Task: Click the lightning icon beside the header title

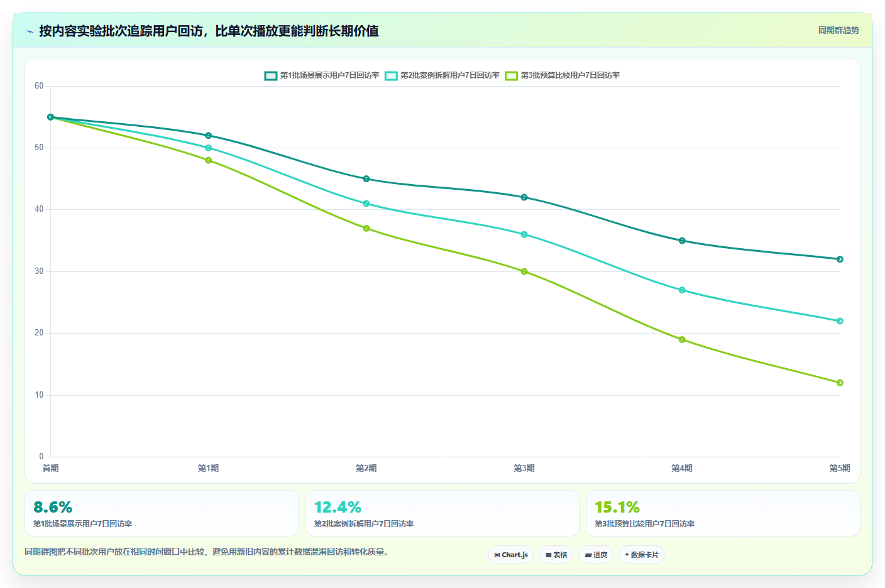Action: [30, 31]
